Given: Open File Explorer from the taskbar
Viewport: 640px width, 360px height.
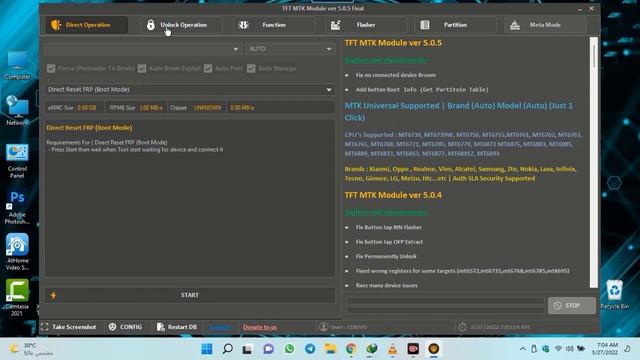Looking at the screenshot, I should pos(330,349).
